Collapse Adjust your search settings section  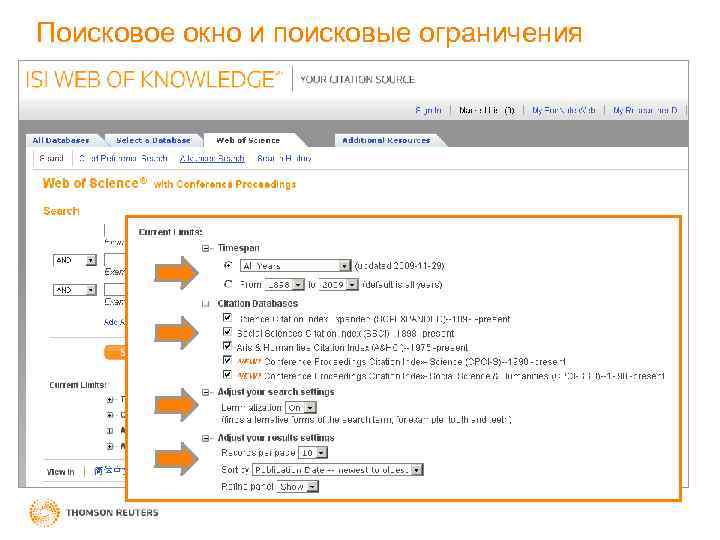click(206, 393)
